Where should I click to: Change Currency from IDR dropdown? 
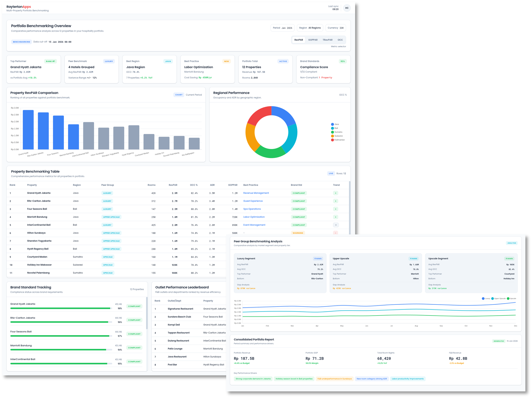tap(335, 28)
